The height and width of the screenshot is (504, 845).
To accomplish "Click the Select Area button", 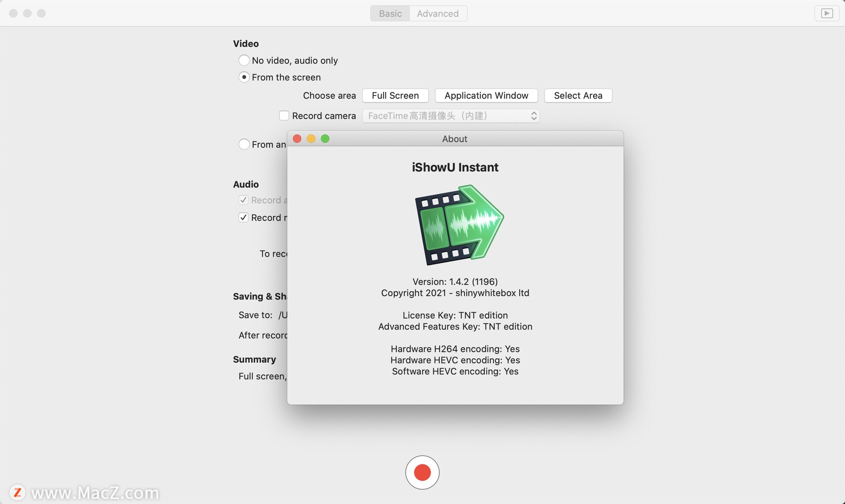I will click(578, 95).
